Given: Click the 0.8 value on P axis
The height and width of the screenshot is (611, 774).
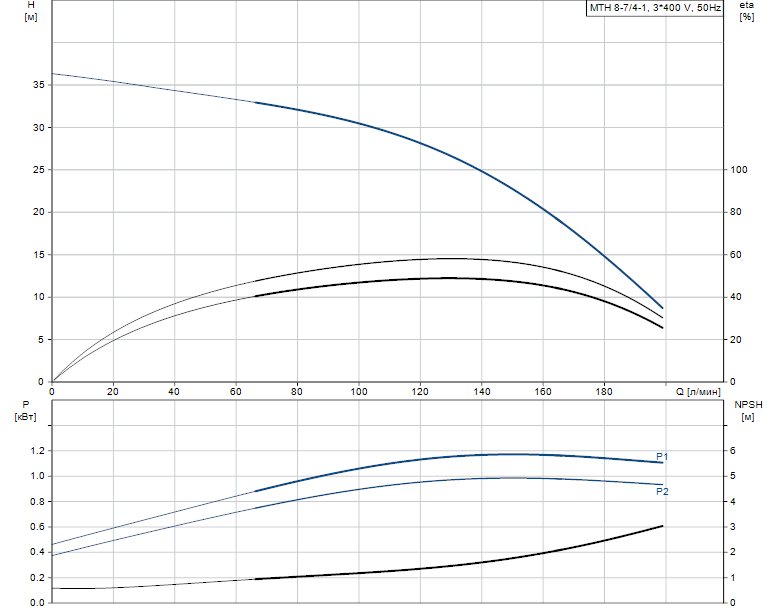Looking at the screenshot, I should 38,501.
